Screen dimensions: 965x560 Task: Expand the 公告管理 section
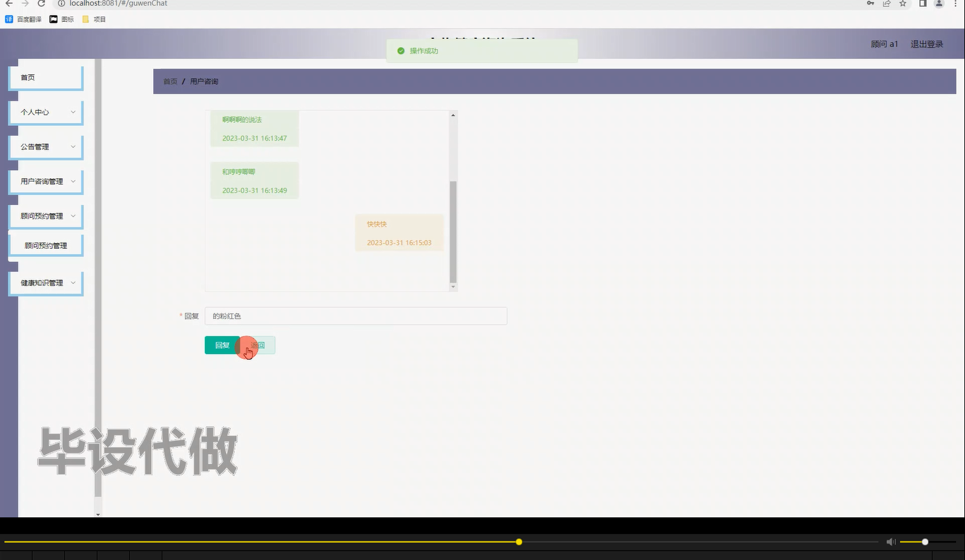click(45, 146)
